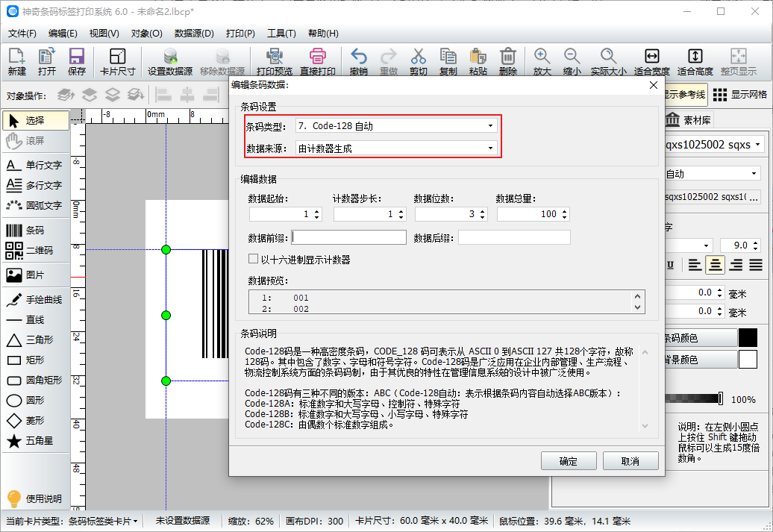Adjust the 数据起始 value stepper arrows

[317, 214]
